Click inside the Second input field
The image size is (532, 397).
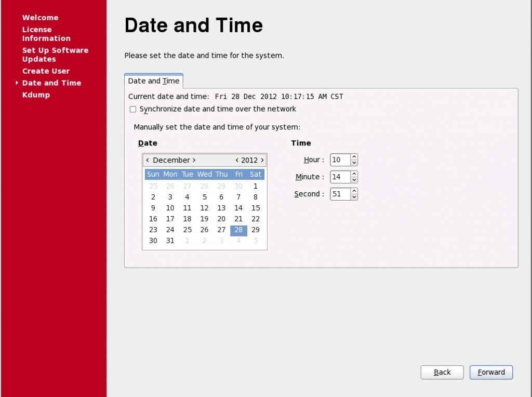tap(340, 194)
